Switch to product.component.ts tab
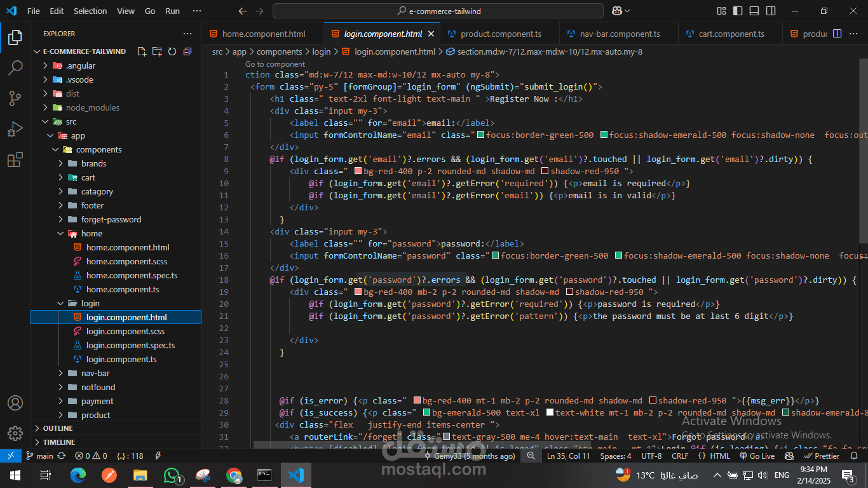 pos(492,34)
